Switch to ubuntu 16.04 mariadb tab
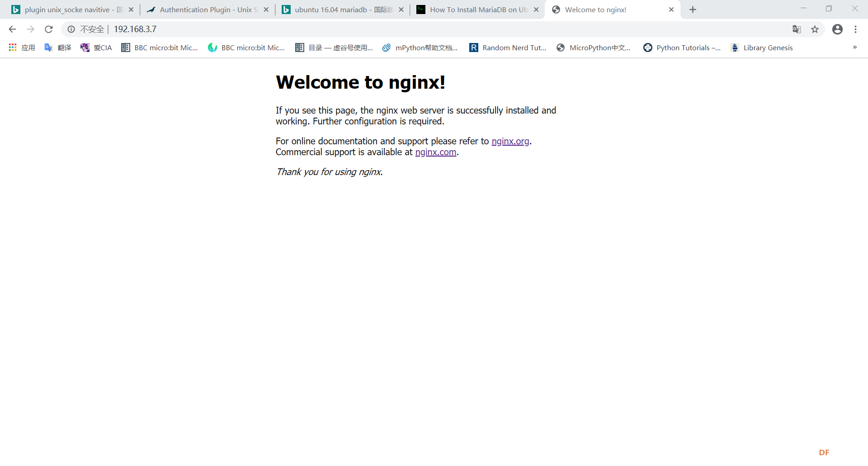Image resolution: width=868 pixels, height=466 pixels. 343,10
